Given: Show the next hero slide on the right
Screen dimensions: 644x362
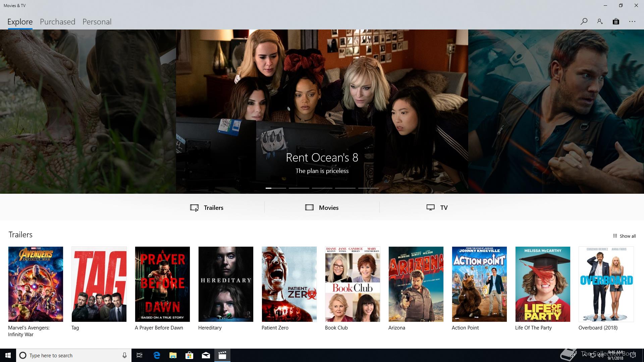Looking at the screenshot, I should tap(556, 111).
